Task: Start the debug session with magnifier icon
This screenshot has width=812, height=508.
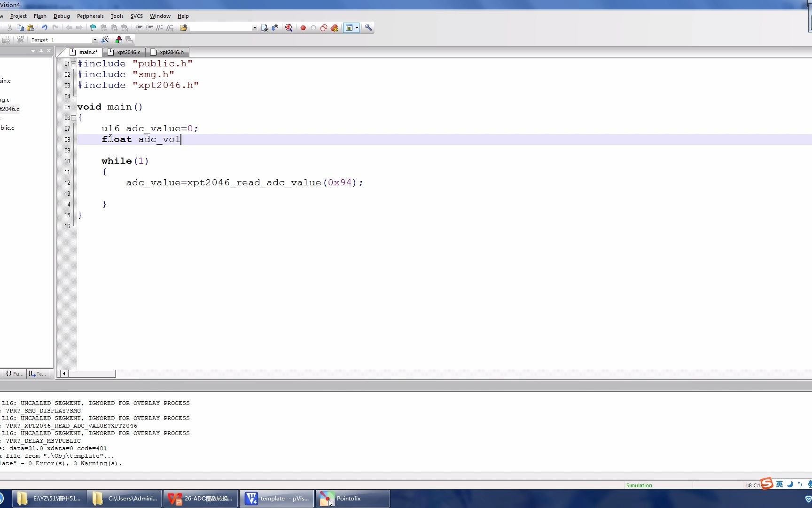Action: tap(289, 28)
